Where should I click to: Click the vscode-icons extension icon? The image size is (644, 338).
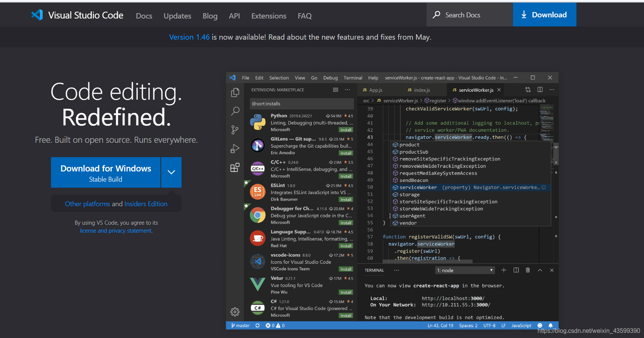point(257,261)
